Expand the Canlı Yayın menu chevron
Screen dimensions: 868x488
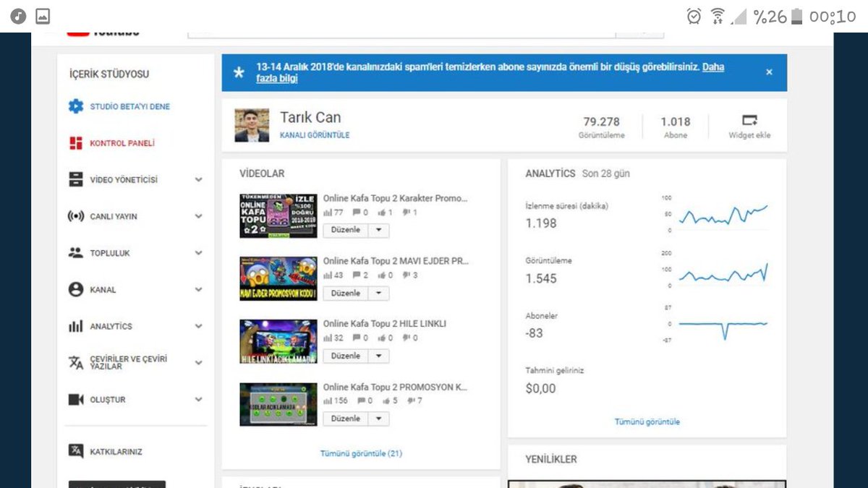pos(198,216)
